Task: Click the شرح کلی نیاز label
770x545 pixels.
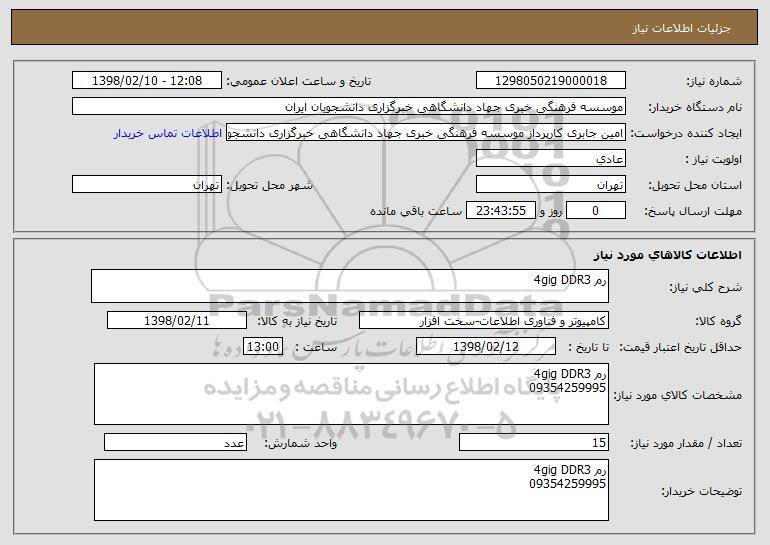Action: (x=706, y=287)
